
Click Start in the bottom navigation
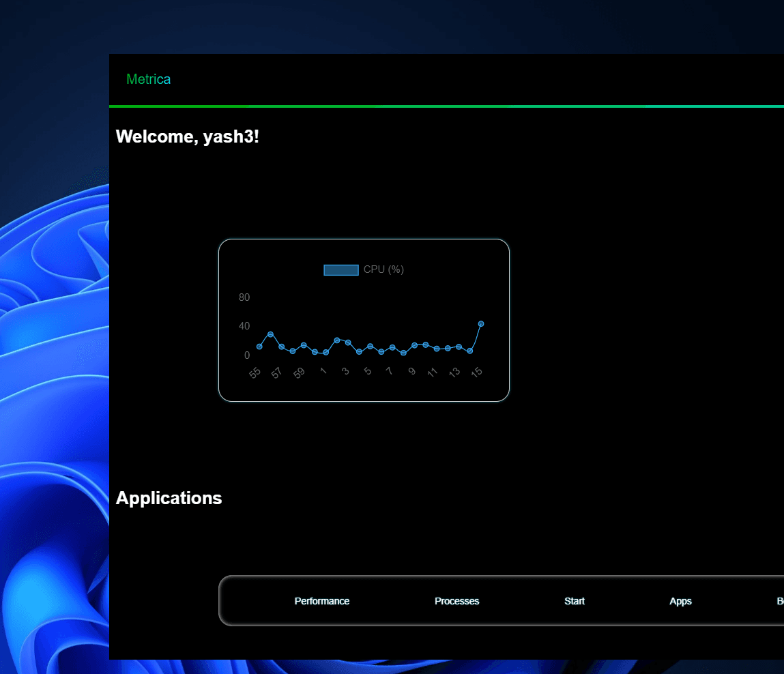point(574,601)
